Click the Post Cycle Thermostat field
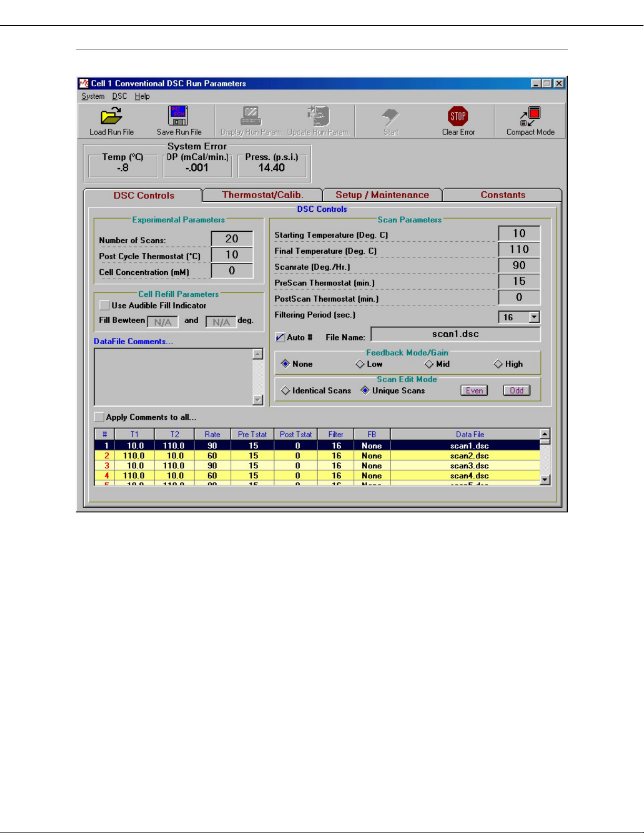Image resolution: width=644 pixels, height=833 pixels. [232, 255]
